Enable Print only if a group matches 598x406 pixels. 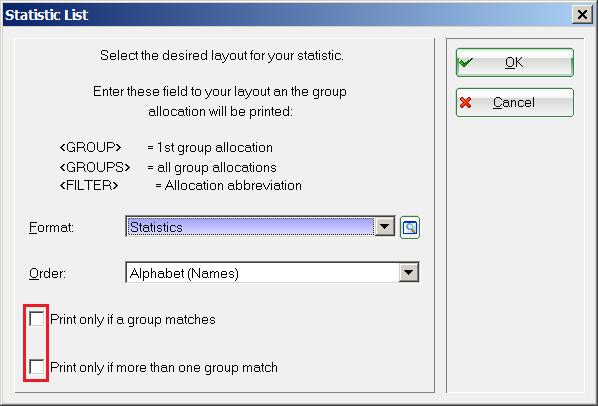(37, 319)
